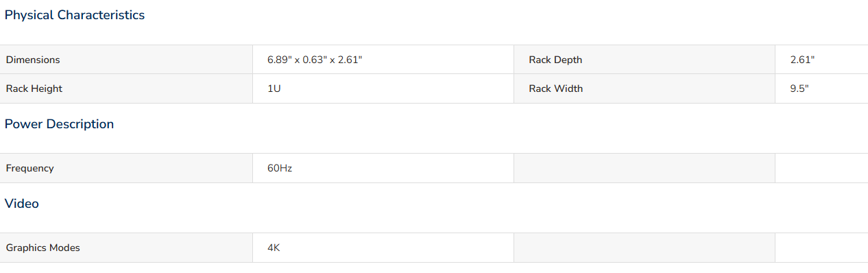868x273 pixels.
Task: Click the 9.5" rack width value
Action: pos(799,88)
